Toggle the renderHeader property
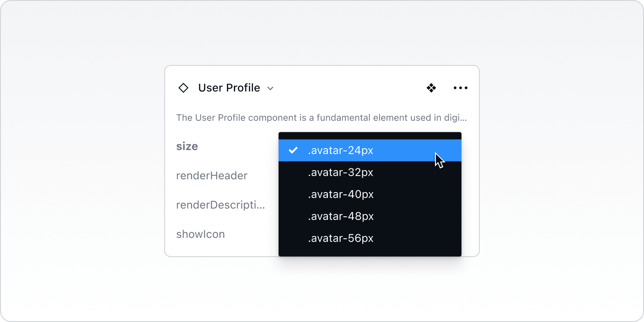 [x=212, y=175]
